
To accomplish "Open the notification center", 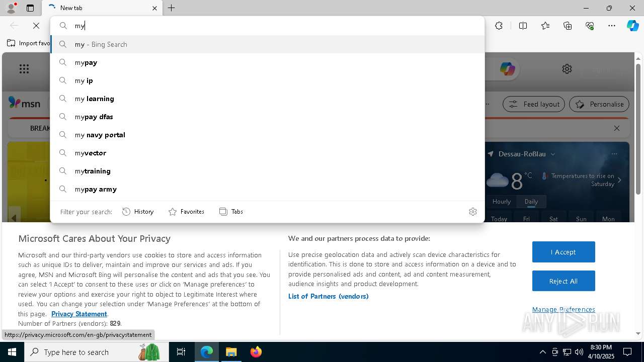I will pyautogui.click(x=627, y=352).
